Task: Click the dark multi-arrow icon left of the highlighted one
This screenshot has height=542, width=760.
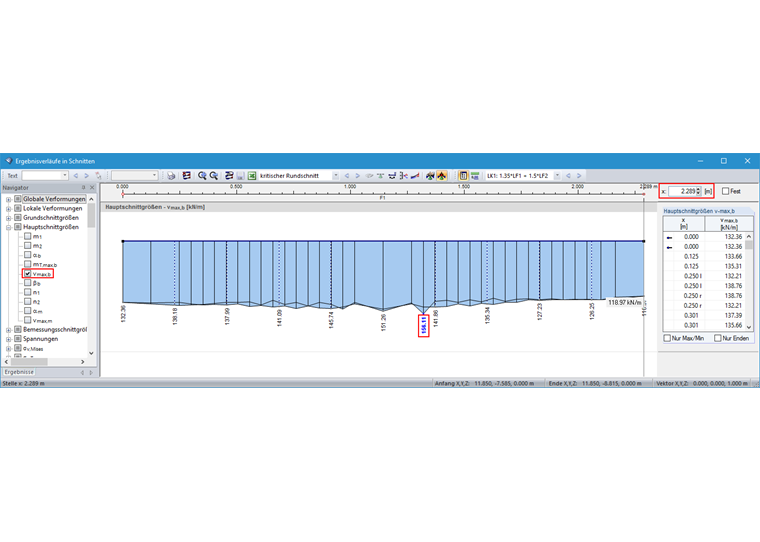Action: [430, 175]
